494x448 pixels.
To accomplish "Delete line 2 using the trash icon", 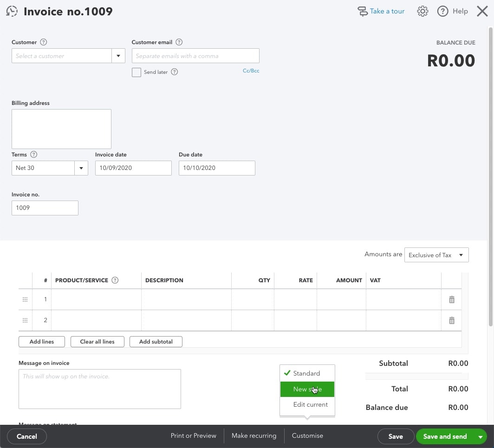I will [451, 320].
